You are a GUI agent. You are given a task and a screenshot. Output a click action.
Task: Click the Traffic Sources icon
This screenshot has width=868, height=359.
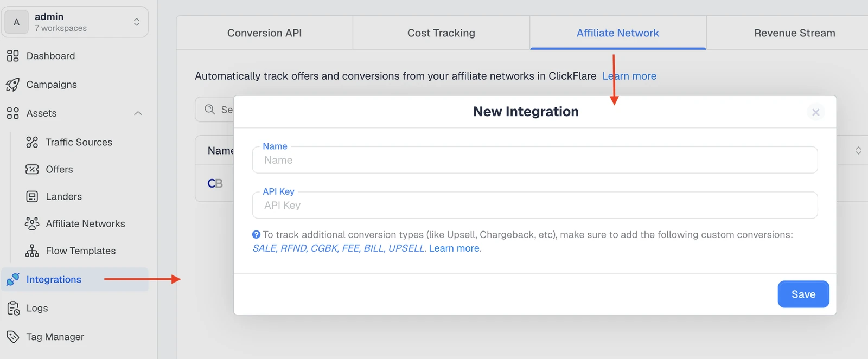(x=32, y=142)
